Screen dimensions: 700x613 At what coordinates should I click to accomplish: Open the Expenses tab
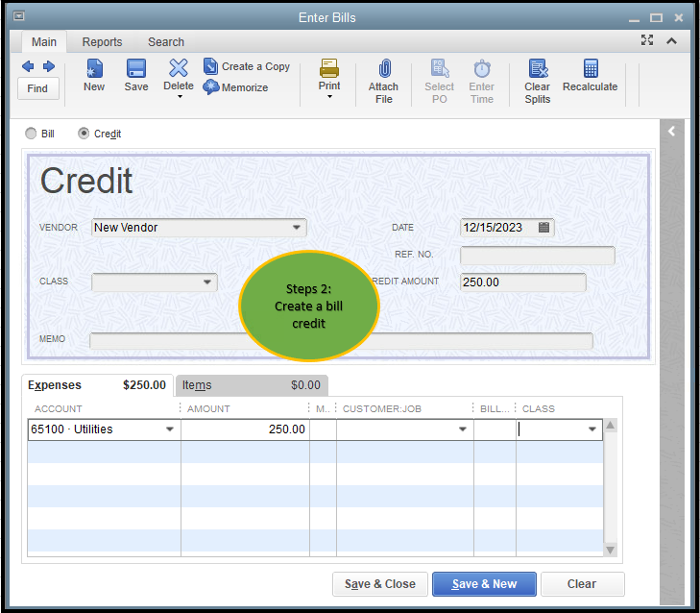(97, 385)
